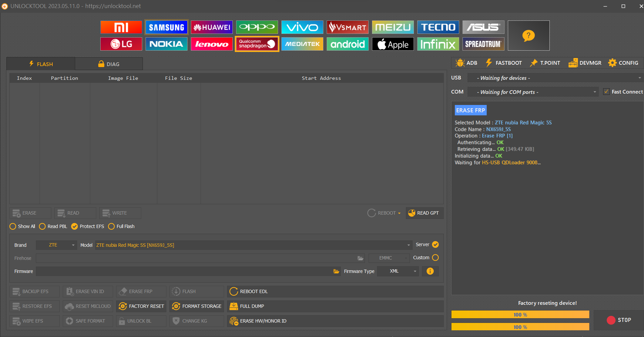Switch to the FLASH tab
Screen dimensions: 644x337
click(41, 64)
